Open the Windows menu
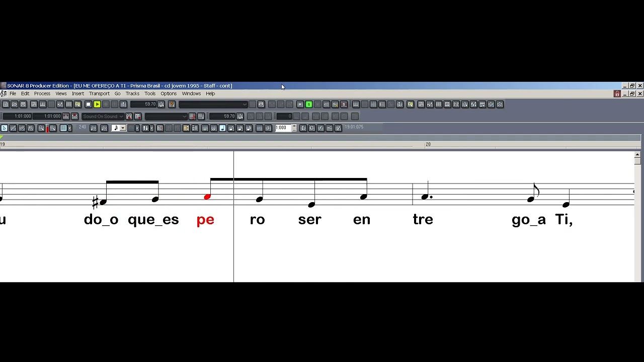 coord(191,94)
